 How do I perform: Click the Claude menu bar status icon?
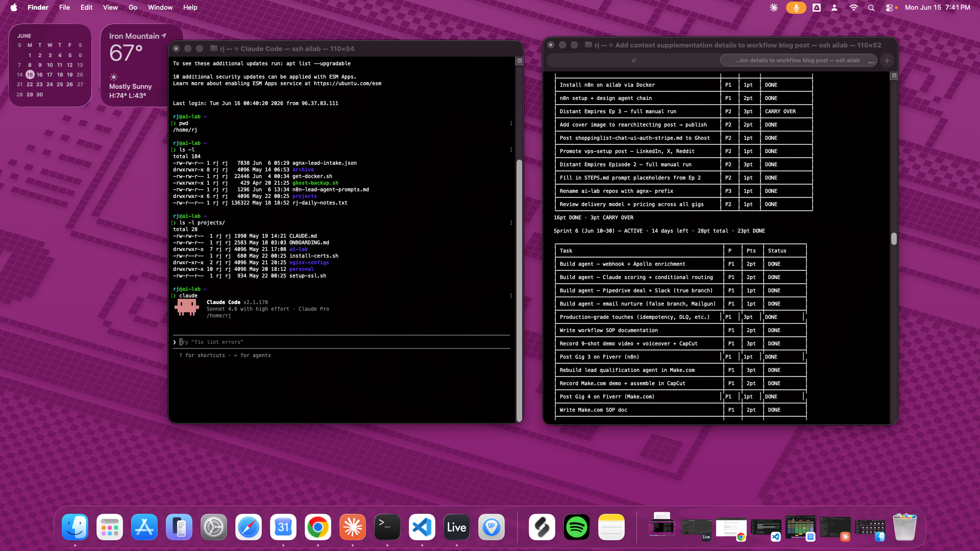(x=774, y=8)
